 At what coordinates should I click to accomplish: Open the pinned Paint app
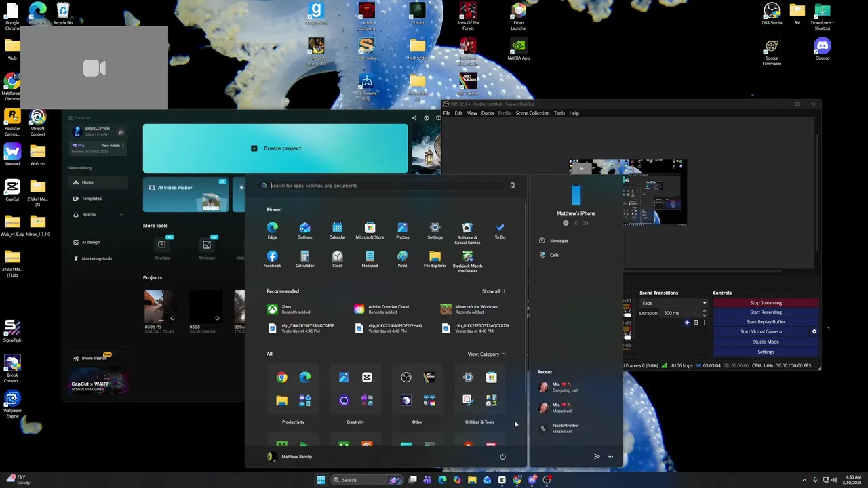click(x=402, y=259)
